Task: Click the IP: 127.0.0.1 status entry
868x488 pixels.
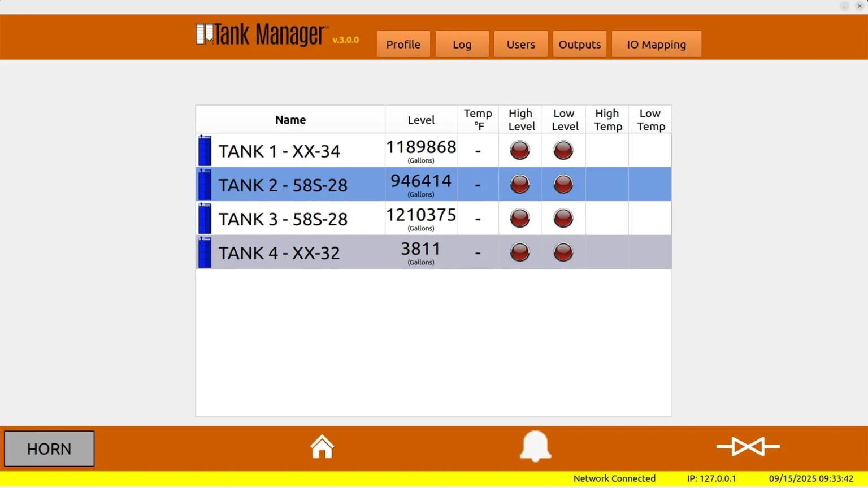Action: point(711,478)
